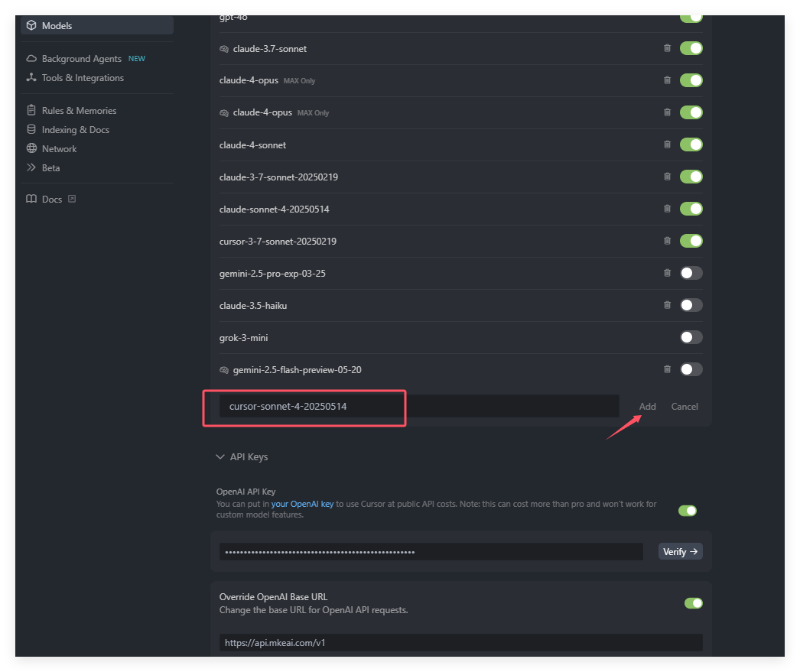The image size is (800, 672).
Task: Disable the claude-4-sonnet model
Action: [x=691, y=144]
